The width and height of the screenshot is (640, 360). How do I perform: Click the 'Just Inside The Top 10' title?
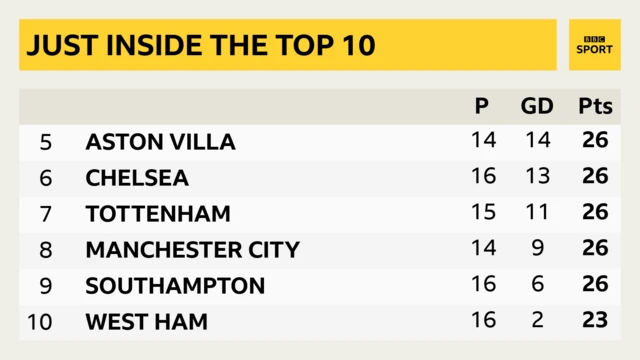tap(200, 45)
